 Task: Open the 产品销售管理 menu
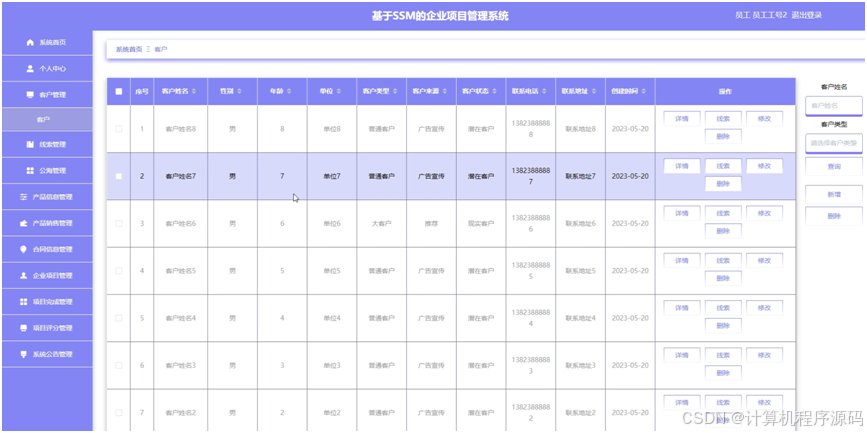[47, 223]
